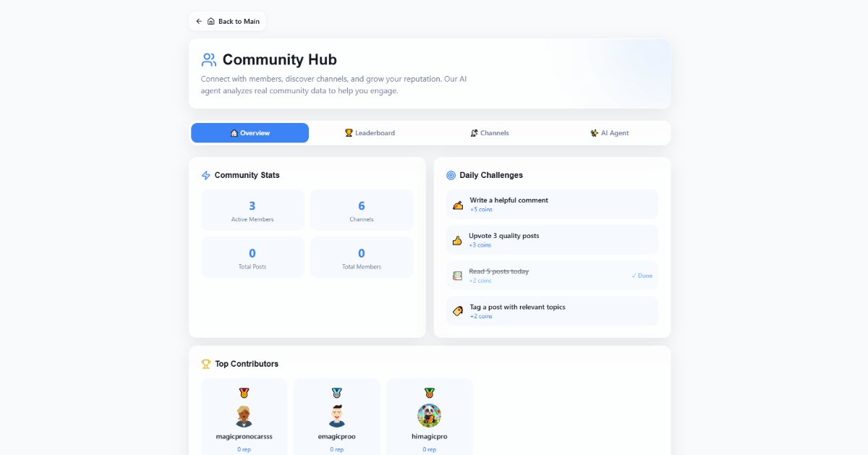The height and width of the screenshot is (455, 868).
Task: Open the Write a helpful comment challenge
Action: point(552,204)
